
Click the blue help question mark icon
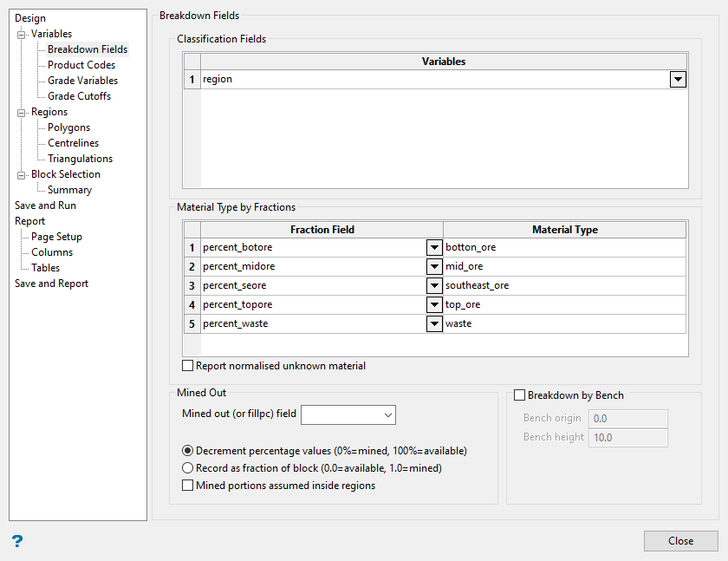click(x=17, y=541)
